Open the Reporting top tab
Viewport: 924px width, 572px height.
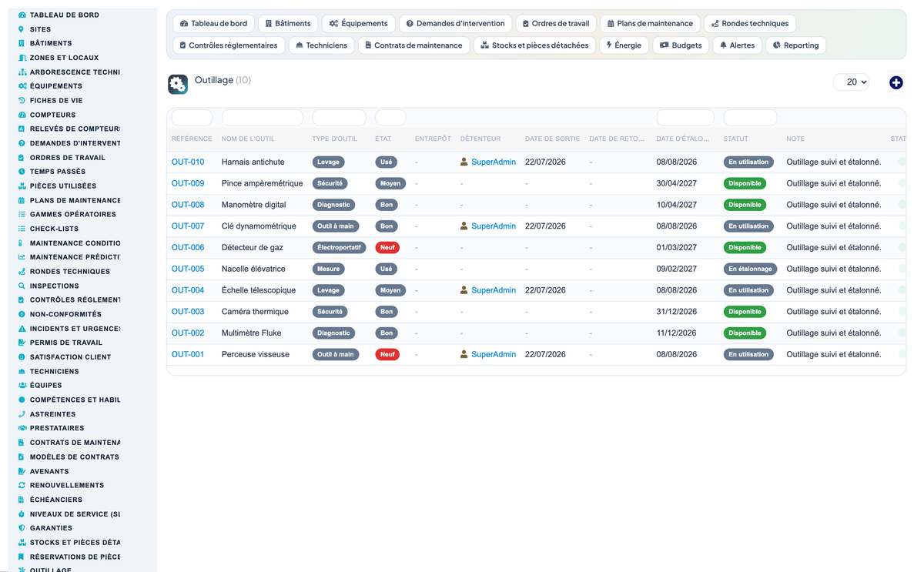coord(795,45)
